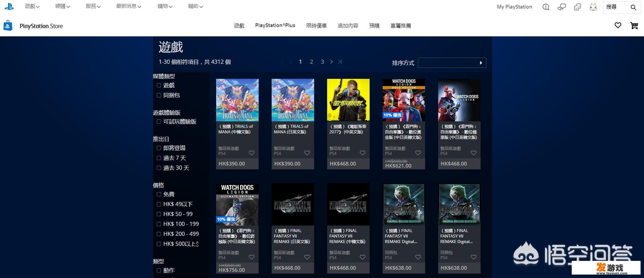Open Watch Dogs Legion Gold Edition cover
644x278 pixels.
click(404, 100)
